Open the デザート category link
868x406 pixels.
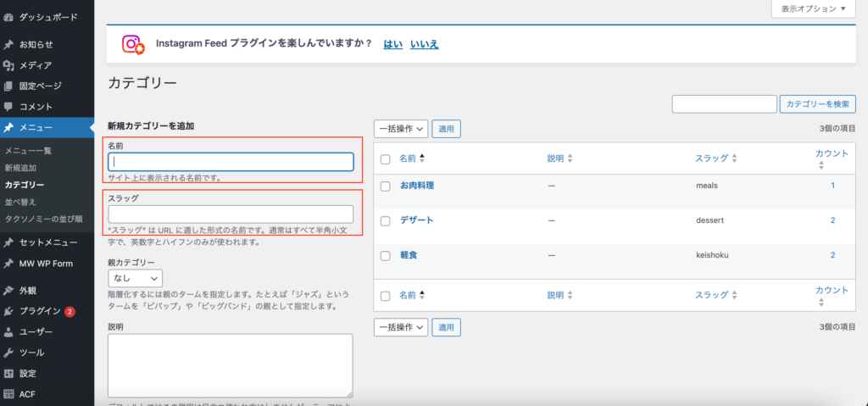[417, 220]
